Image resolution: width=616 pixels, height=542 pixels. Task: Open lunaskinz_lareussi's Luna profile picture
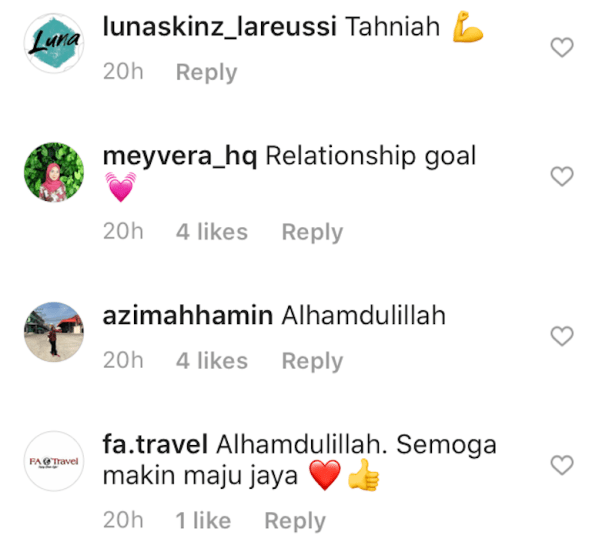point(54,43)
